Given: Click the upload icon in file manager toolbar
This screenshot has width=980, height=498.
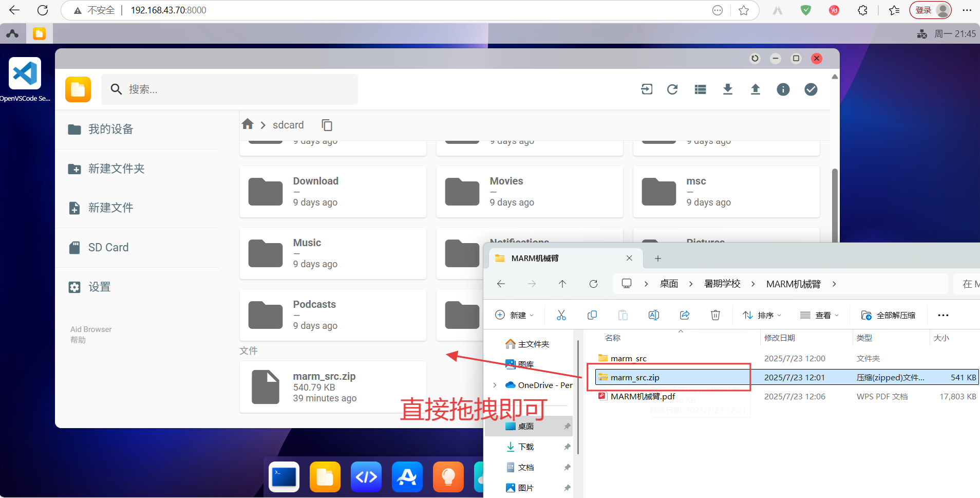Looking at the screenshot, I should pos(755,89).
